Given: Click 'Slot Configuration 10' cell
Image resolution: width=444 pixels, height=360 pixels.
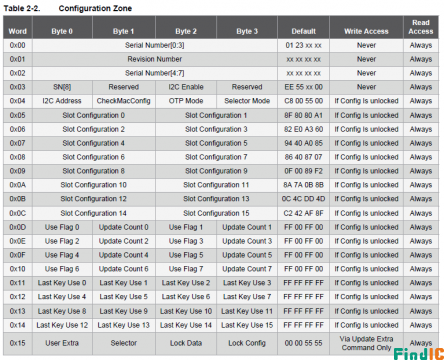Looking at the screenshot, I should click(x=94, y=185).
